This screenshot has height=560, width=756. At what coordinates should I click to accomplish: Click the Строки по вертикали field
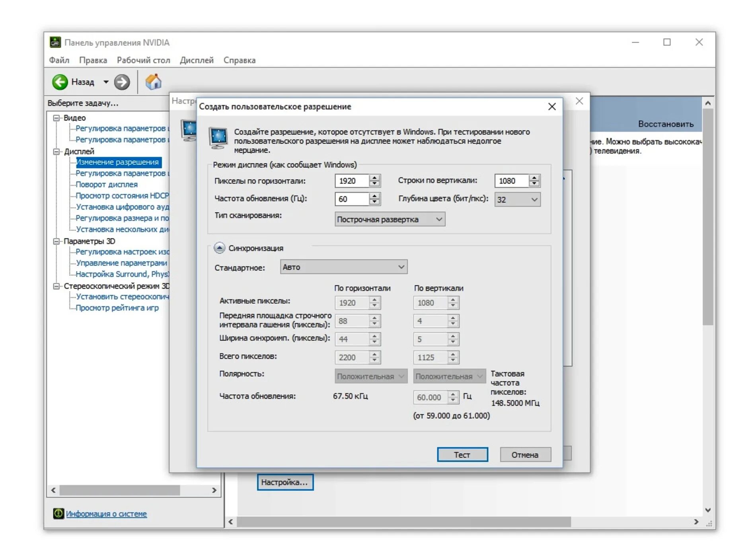click(x=511, y=181)
